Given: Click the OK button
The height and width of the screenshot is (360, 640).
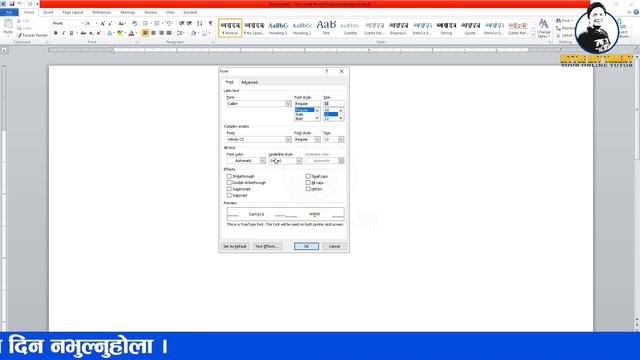Looking at the screenshot, I should coord(307,246).
